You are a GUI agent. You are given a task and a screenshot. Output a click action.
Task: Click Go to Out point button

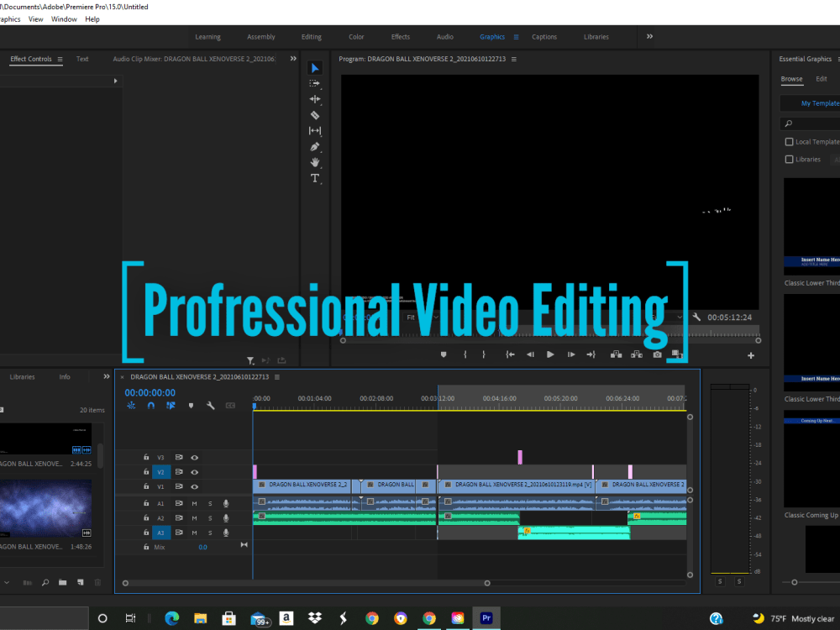(591, 354)
